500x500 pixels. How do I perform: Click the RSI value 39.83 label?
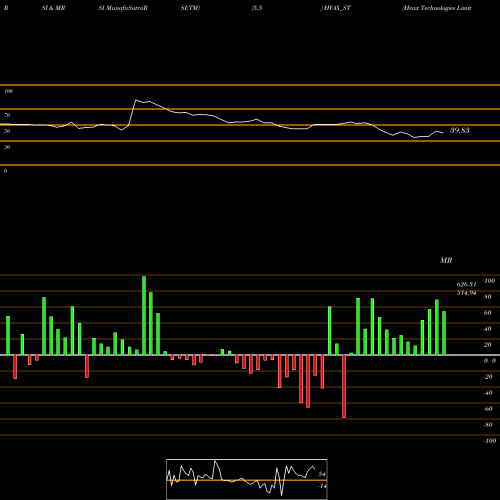coord(460,130)
